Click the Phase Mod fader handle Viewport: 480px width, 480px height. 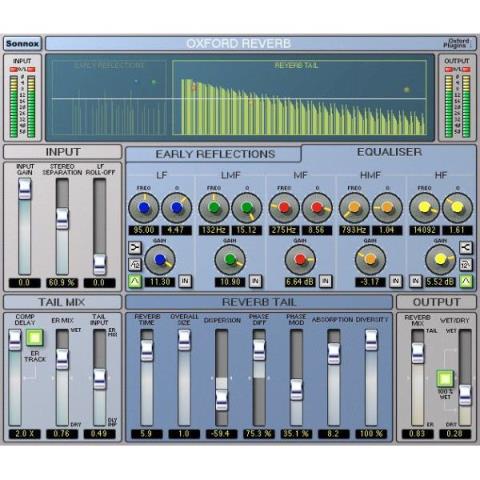[x=296, y=390]
